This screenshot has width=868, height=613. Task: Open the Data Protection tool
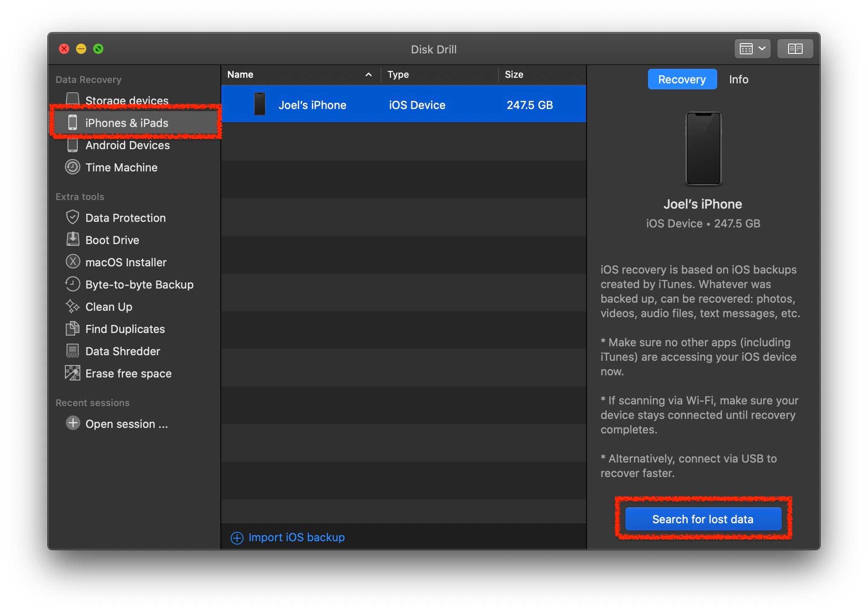pos(126,216)
